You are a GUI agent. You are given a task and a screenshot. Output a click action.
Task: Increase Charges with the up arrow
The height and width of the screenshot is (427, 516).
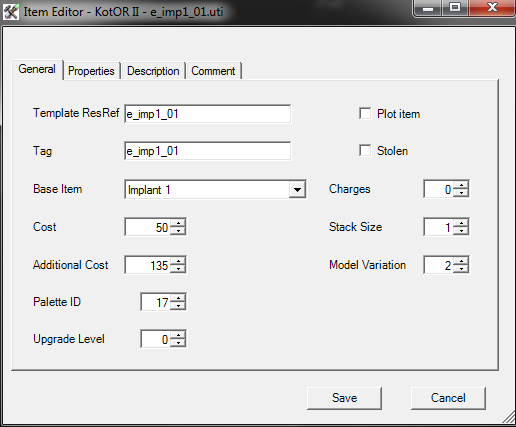click(x=461, y=186)
